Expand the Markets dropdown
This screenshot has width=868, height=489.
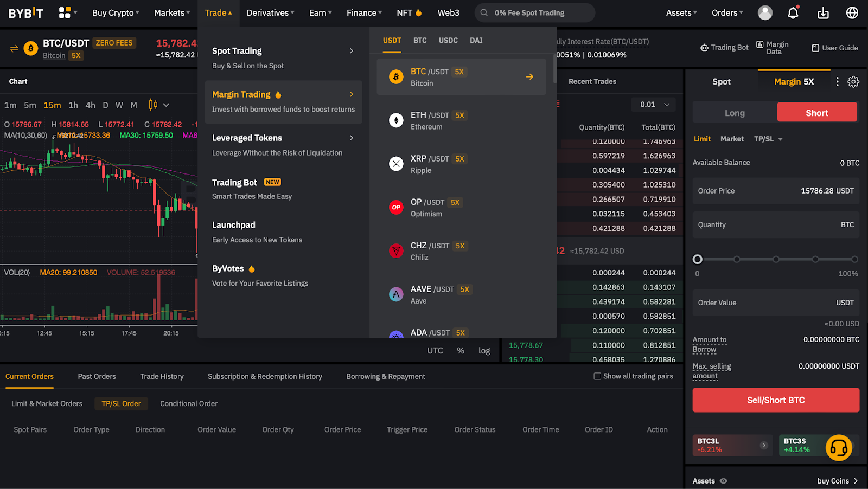(x=172, y=12)
